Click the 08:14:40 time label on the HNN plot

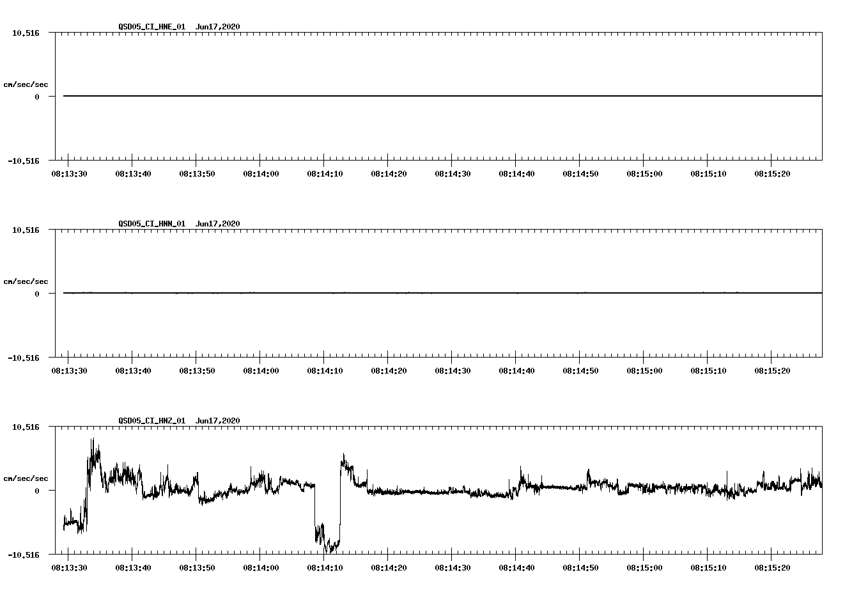point(516,371)
